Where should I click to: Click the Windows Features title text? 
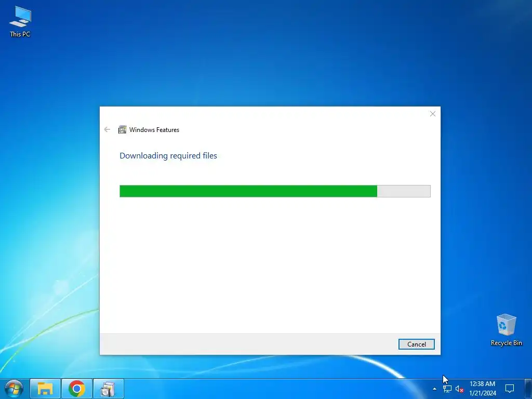pos(154,129)
